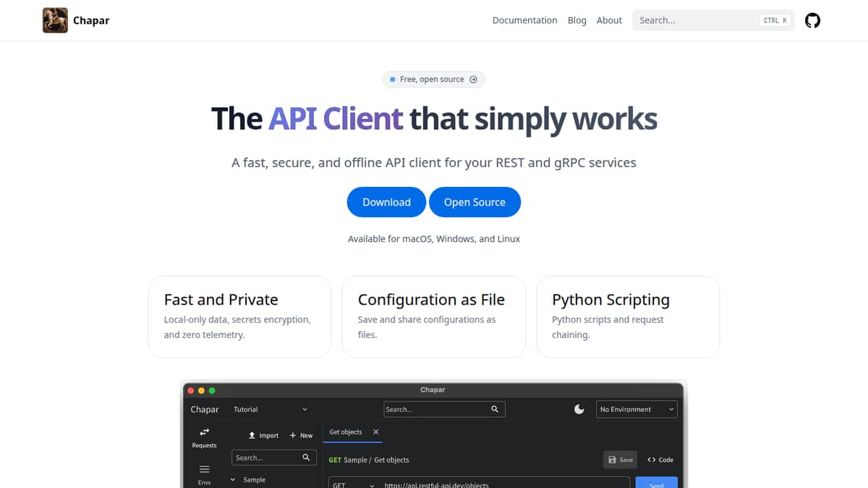Focus the requests list Search field

[x=274, y=458]
